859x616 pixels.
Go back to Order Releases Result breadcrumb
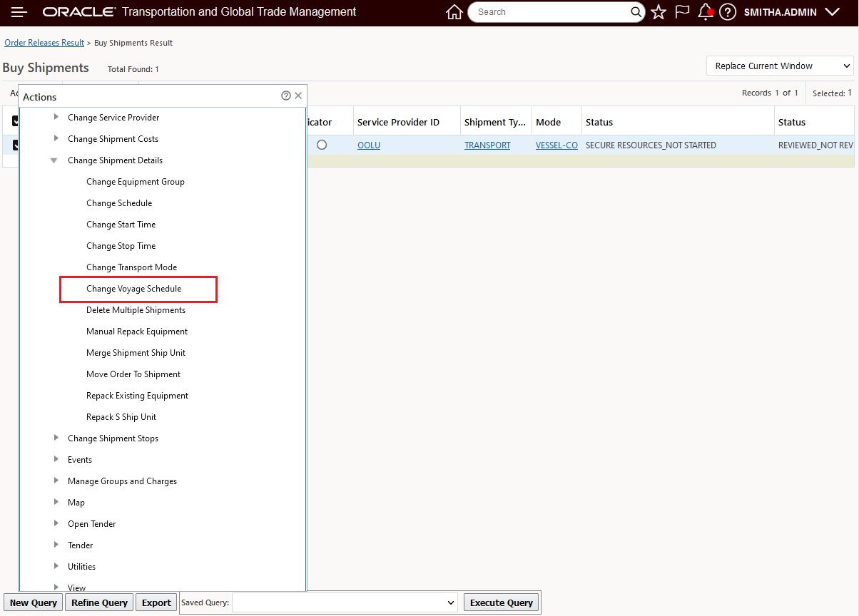click(x=44, y=43)
